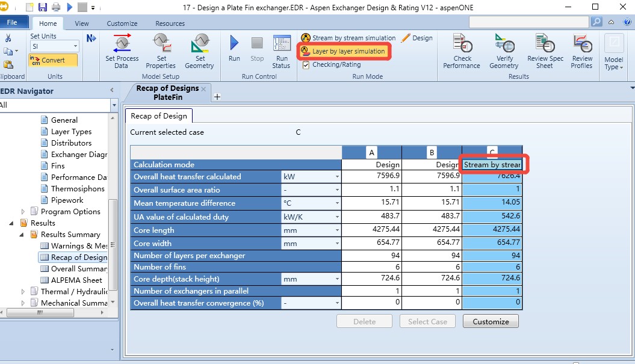Viewport: 635px width, 364px height.
Task: Select Stream by stream simulation mode
Action: [x=354, y=38]
